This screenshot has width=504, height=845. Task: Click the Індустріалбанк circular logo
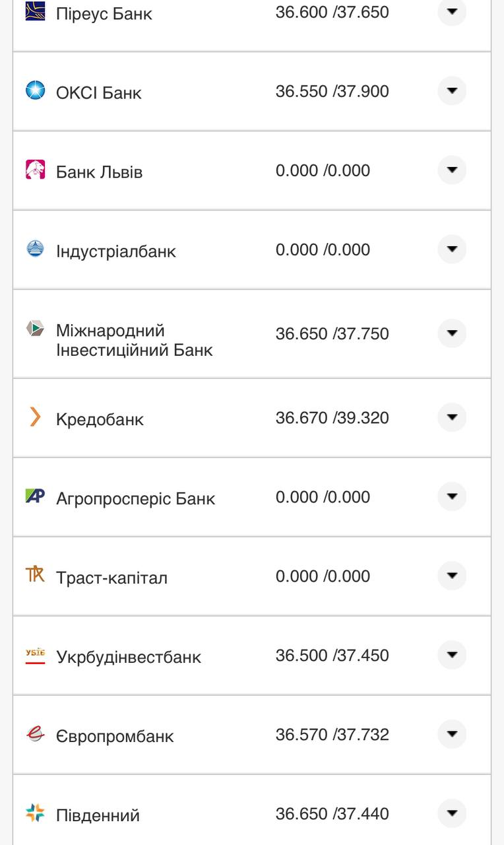[x=34, y=249]
